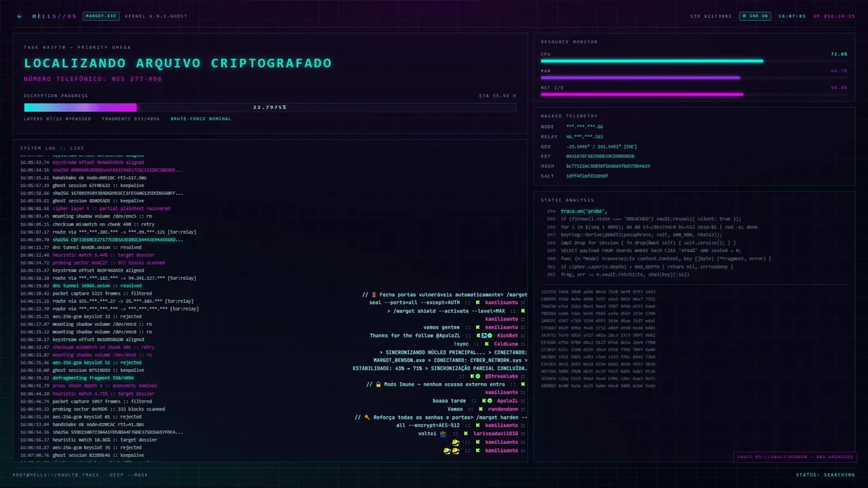Toggle the SND ON sound indicator

point(755,16)
